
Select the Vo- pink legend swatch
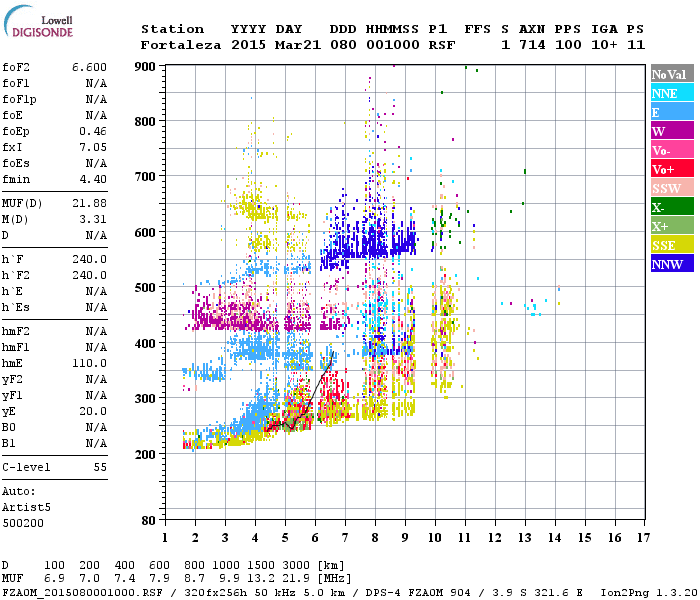[x=672, y=150]
